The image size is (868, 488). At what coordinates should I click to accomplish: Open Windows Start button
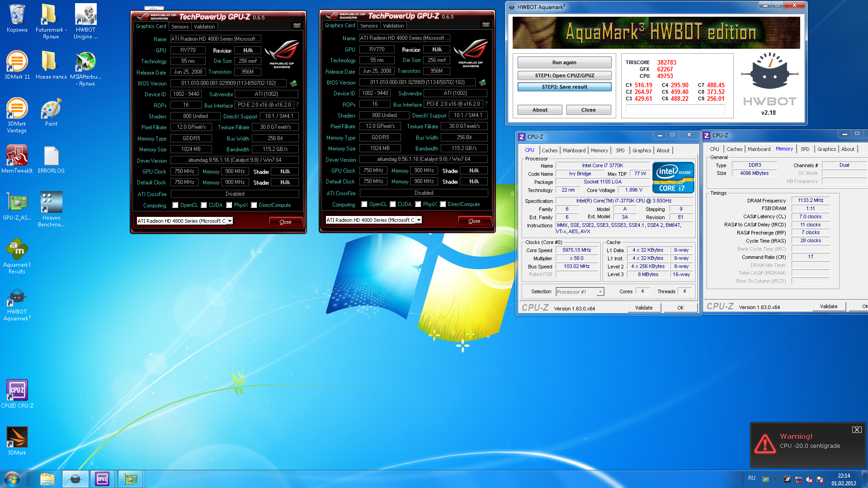12,479
